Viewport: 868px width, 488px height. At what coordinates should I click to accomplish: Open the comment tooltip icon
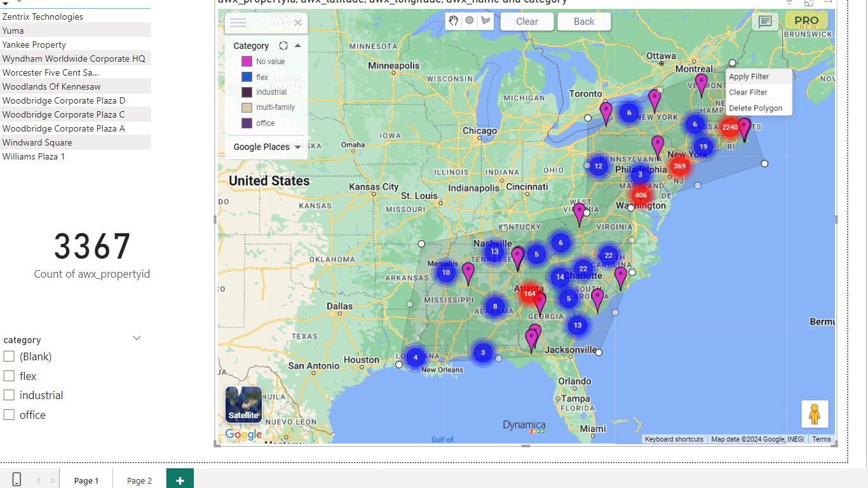click(765, 22)
